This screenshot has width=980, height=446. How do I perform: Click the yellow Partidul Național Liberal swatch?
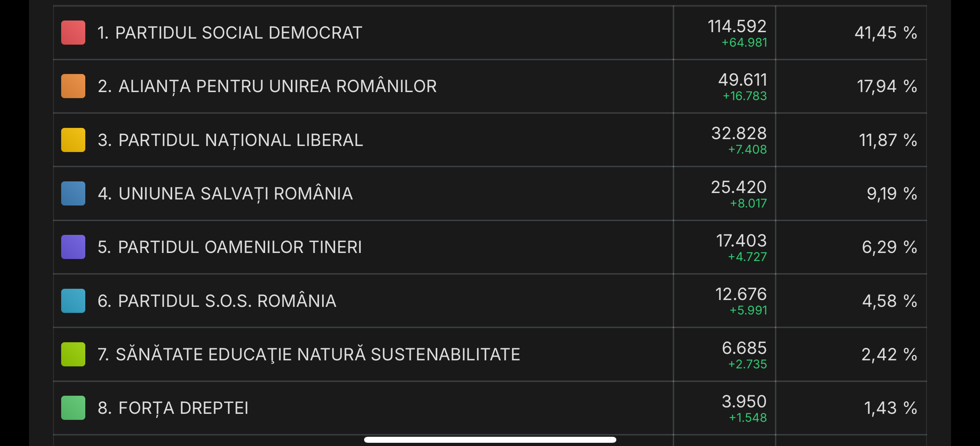pyautogui.click(x=73, y=140)
